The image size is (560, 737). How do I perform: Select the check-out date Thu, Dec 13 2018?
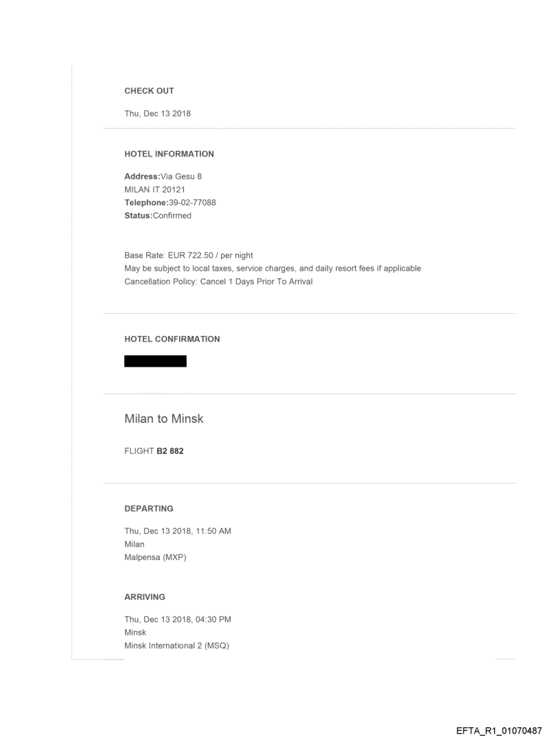coord(157,113)
